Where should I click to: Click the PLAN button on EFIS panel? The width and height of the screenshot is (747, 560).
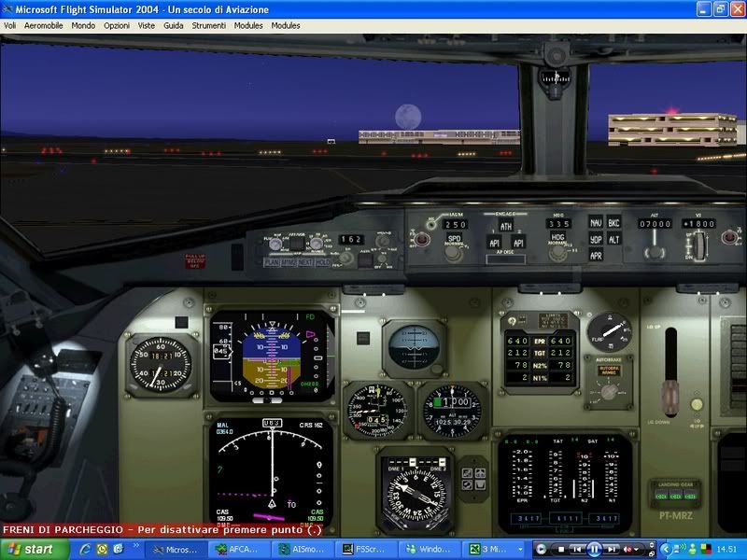[x=272, y=262]
